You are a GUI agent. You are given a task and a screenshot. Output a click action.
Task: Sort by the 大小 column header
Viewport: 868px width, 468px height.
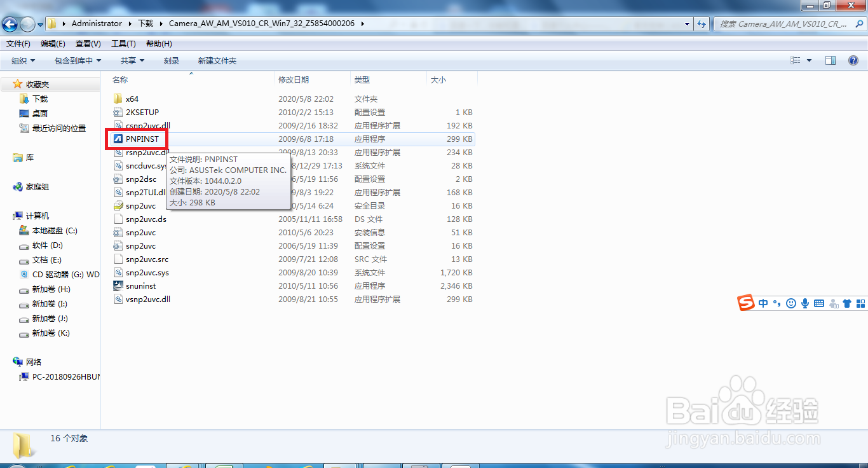[x=438, y=80]
